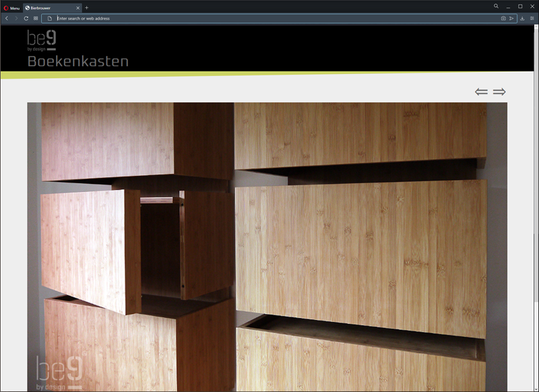Close the Opera browser window
This screenshot has width=539, height=392.
coord(532,7)
